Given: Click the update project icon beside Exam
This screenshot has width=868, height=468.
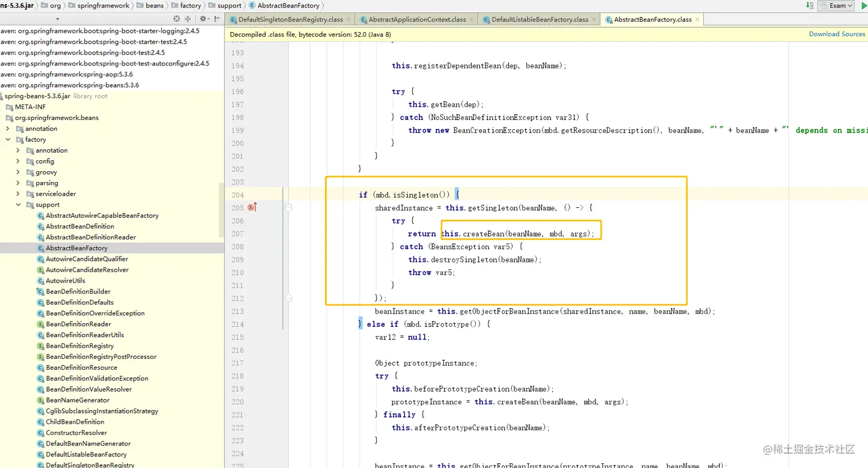Looking at the screenshot, I should 809,6.
